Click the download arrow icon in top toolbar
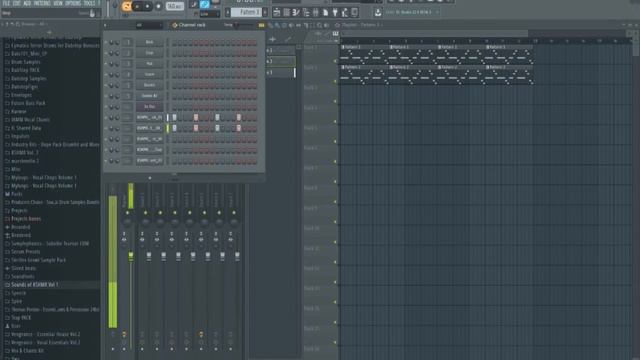 coord(378,13)
